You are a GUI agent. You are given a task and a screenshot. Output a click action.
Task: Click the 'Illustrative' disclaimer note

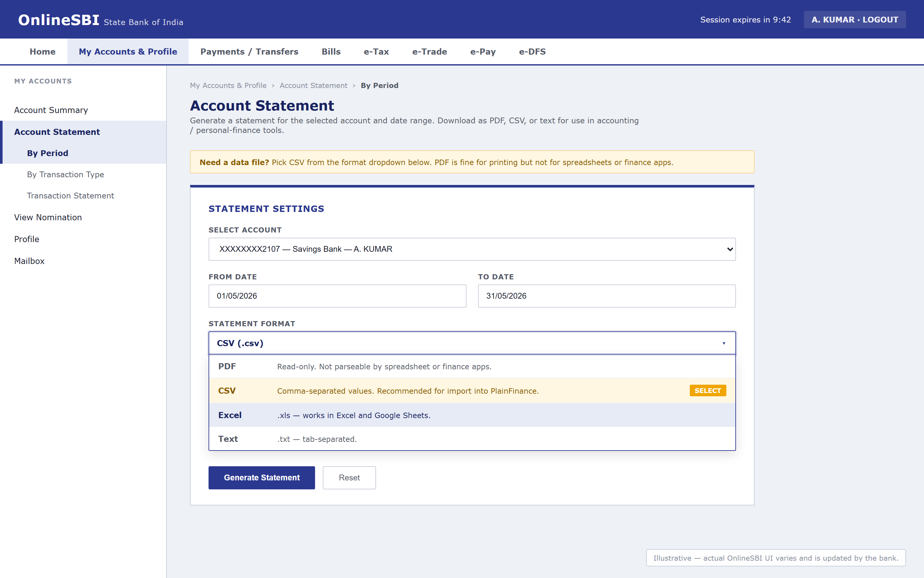(x=776, y=558)
